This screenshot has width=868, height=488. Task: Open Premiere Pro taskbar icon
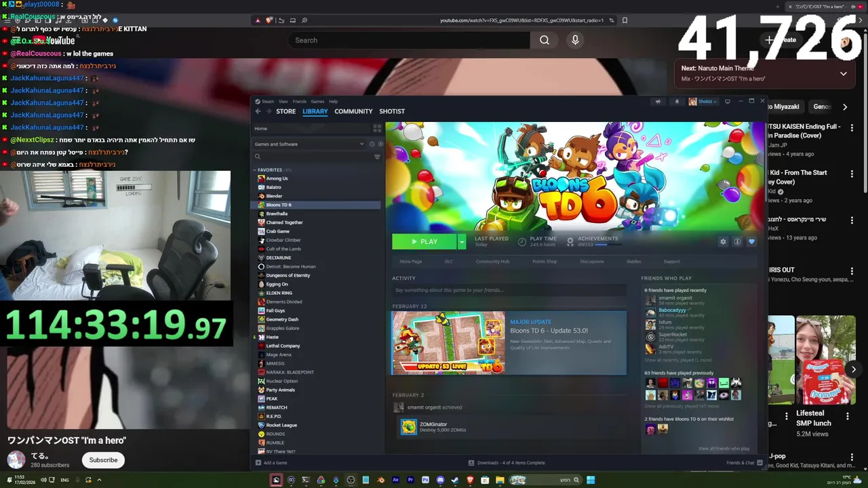coord(410,480)
